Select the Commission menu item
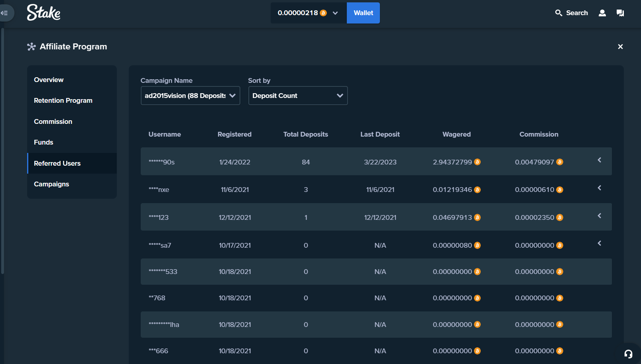Screen dimensions: 641x364 pyautogui.click(x=53, y=121)
